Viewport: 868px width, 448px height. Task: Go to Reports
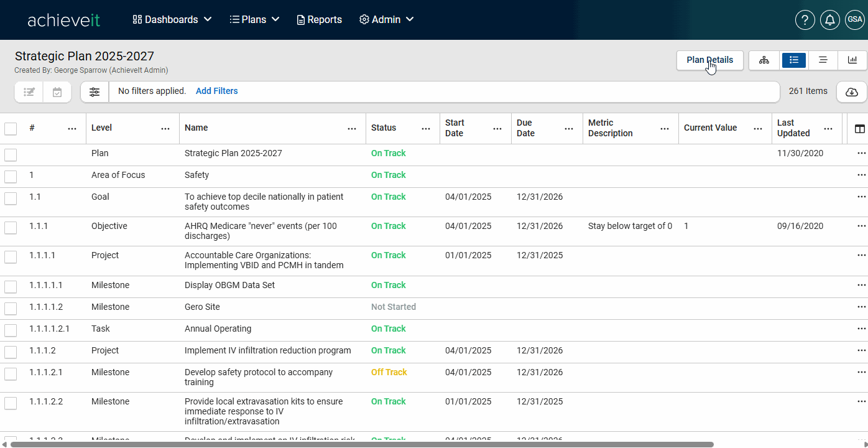[x=320, y=20]
